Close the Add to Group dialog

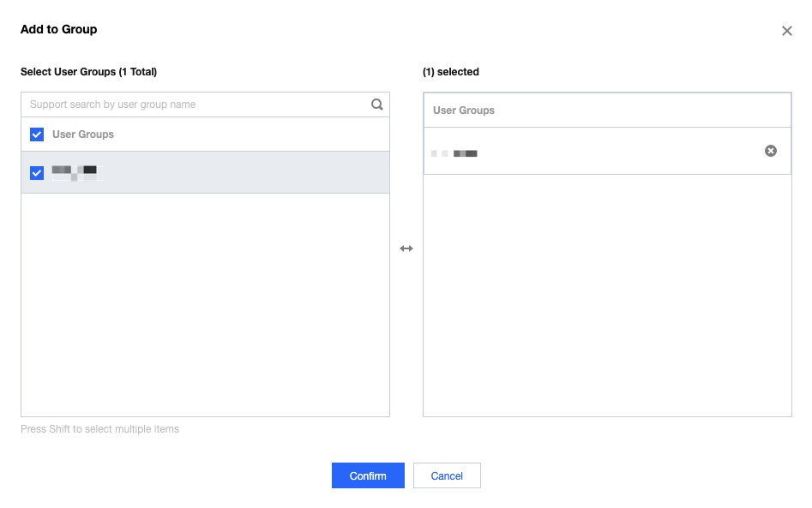click(x=786, y=31)
